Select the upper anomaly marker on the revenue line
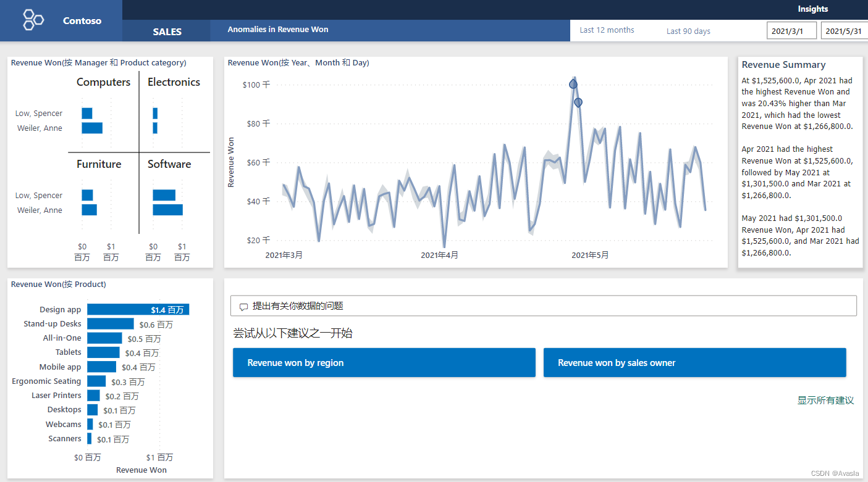 pos(573,83)
